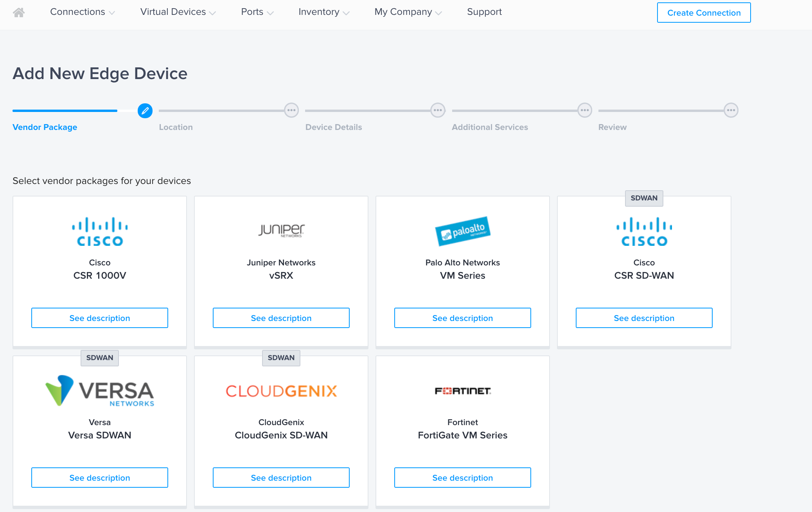Go to the home icon

click(x=19, y=13)
